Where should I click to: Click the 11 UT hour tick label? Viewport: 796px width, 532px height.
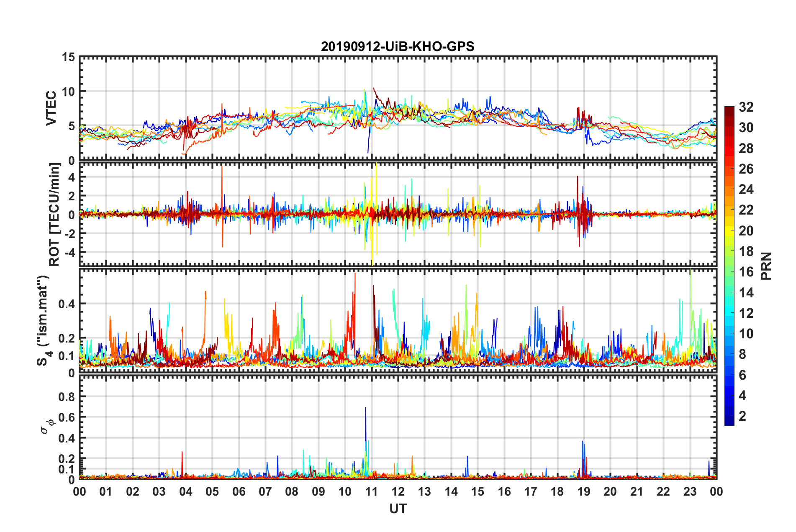point(372,491)
